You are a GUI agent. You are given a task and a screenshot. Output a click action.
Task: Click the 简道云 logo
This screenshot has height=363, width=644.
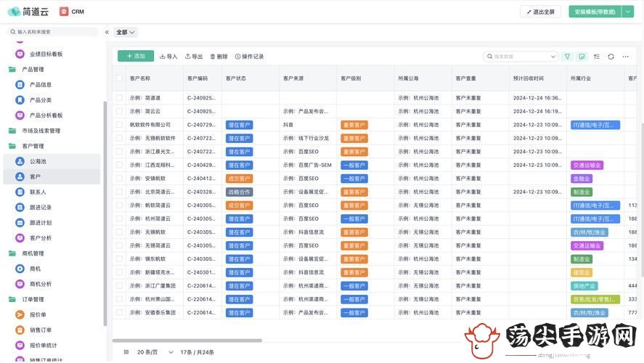point(28,12)
